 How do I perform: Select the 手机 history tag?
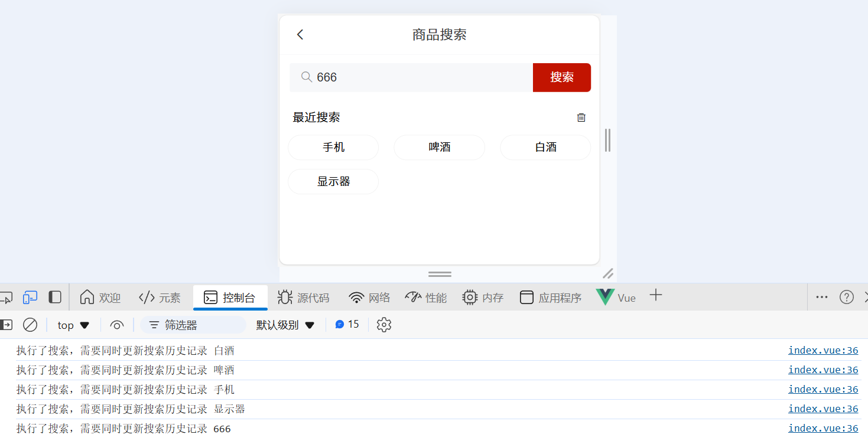coord(333,148)
